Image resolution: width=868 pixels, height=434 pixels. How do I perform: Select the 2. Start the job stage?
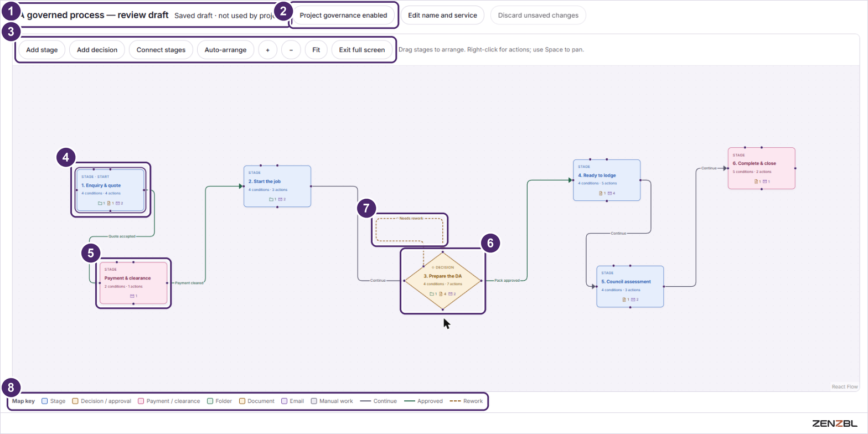click(x=277, y=186)
